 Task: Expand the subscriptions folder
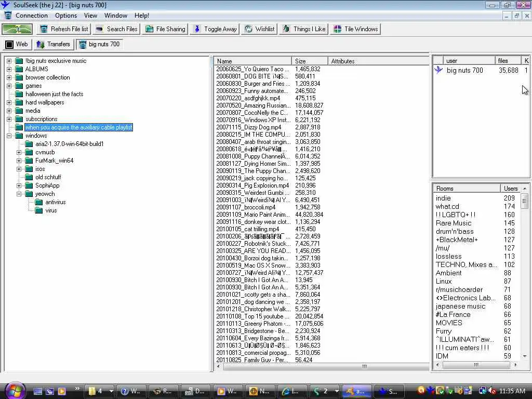click(9, 119)
